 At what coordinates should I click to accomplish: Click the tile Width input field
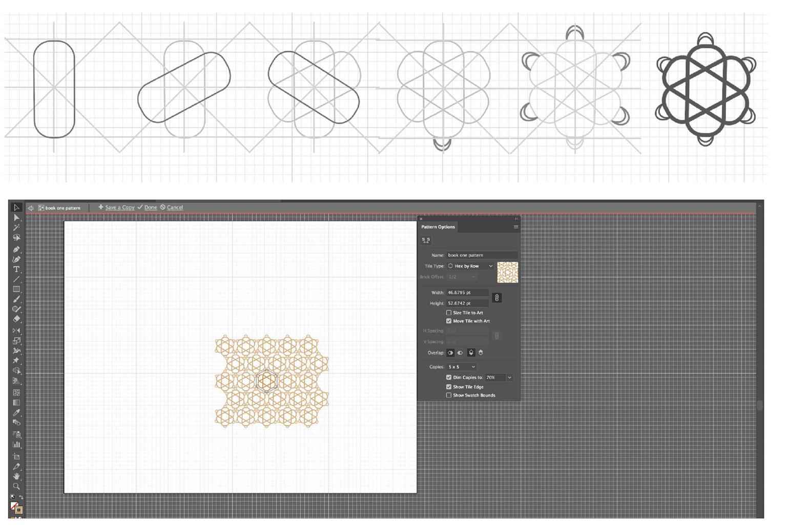click(467, 293)
